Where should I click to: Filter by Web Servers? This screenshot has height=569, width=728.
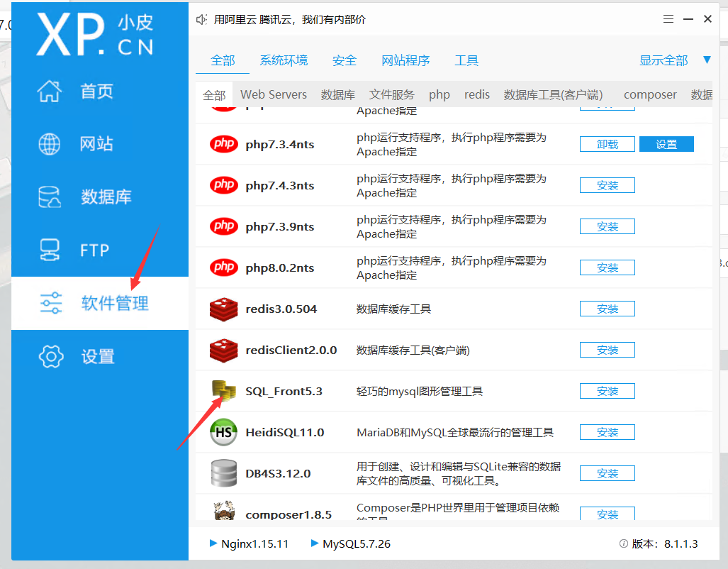click(x=274, y=94)
